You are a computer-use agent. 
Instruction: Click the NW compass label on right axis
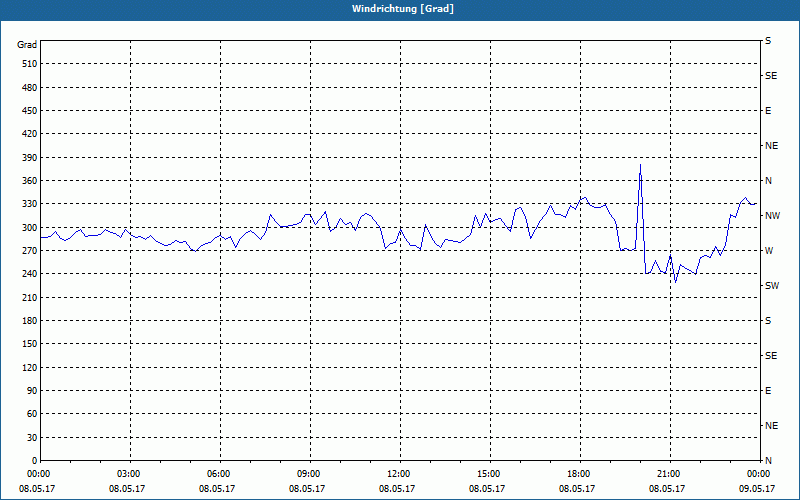point(772,216)
